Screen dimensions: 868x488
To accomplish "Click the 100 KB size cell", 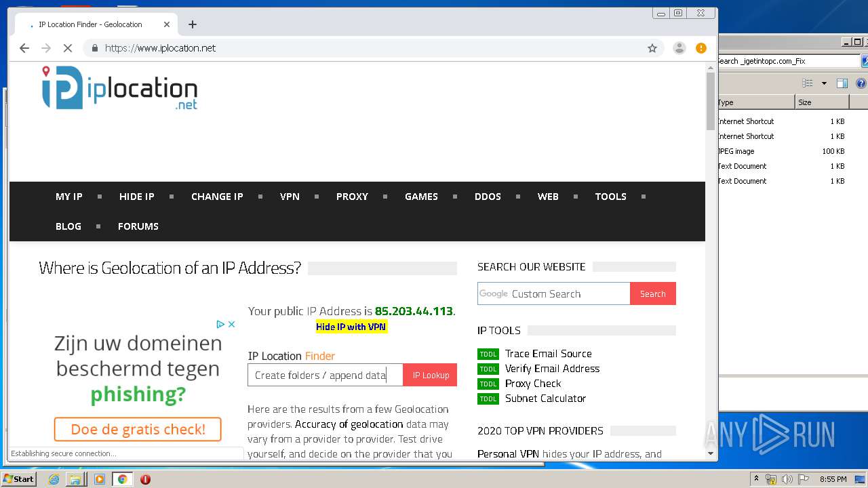I will tap(833, 151).
